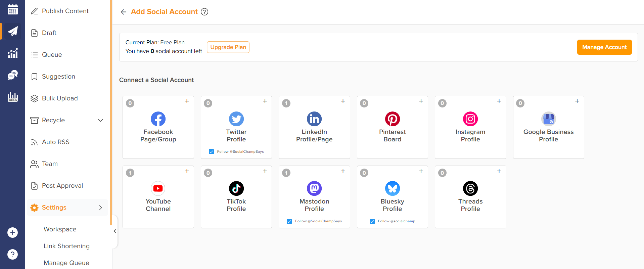644x269 pixels.
Task: Open the BETA bar chart icon
Action: point(13,97)
